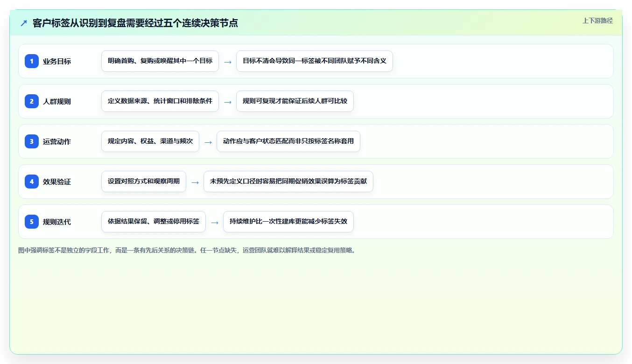
Task: Click the arrow icon beside the title
Action: pyautogui.click(x=24, y=23)
